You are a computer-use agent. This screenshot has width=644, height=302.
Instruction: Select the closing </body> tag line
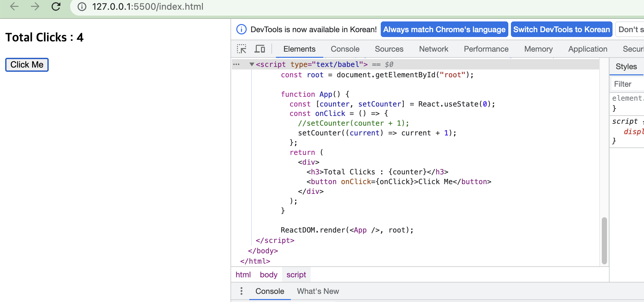tap(263, 251)
